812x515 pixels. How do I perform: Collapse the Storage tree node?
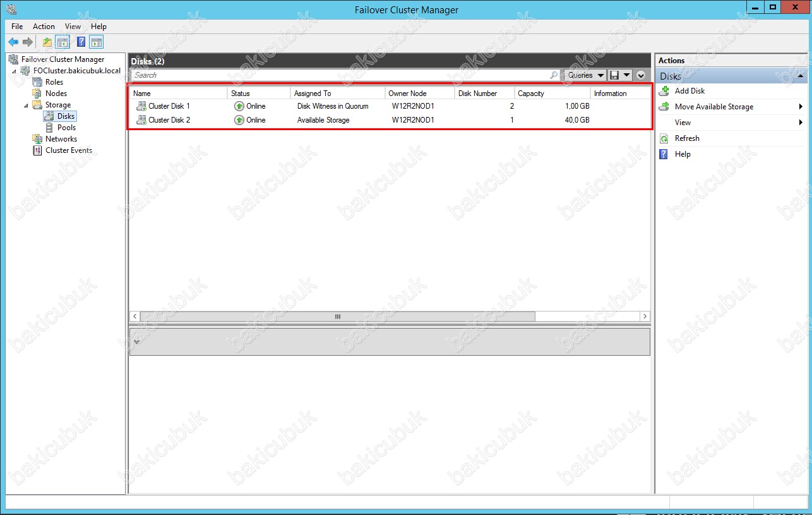pos(27,106)
